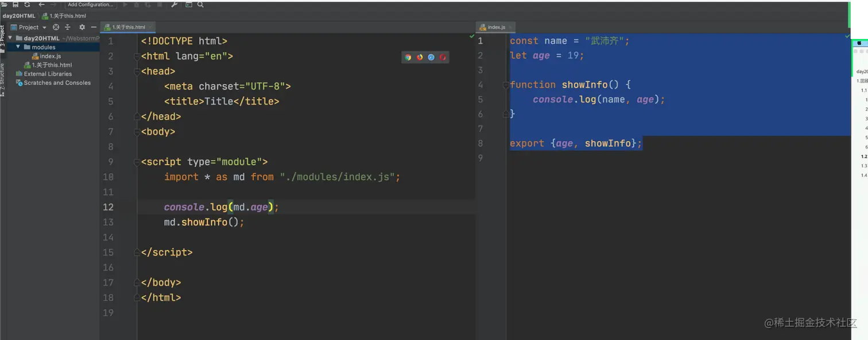
Task: Open page in Opera browser icon
Action: pyautogui.click(x=443, y=57)
